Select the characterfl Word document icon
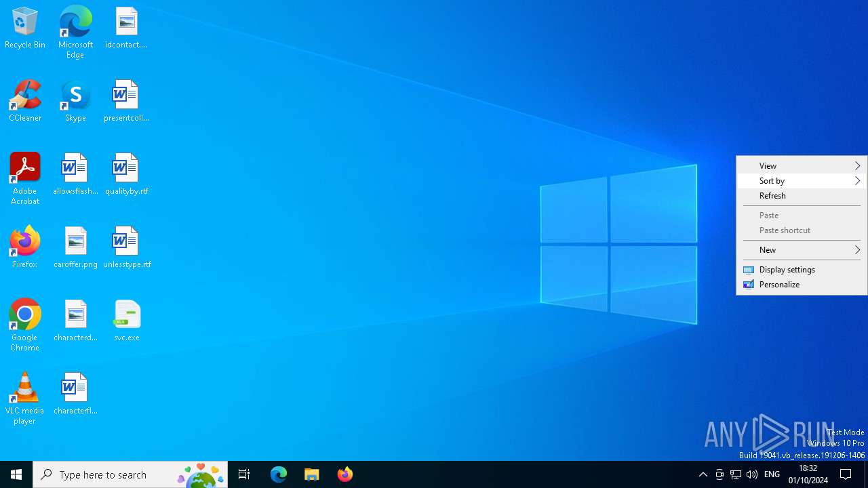 pos(75,394)
